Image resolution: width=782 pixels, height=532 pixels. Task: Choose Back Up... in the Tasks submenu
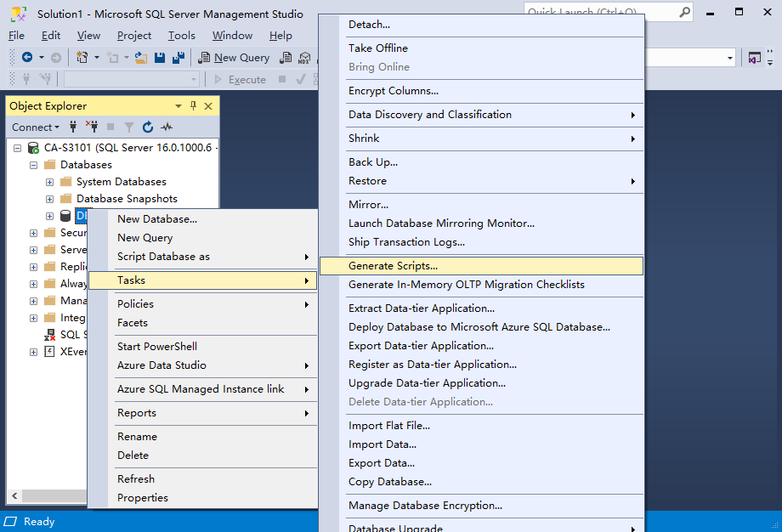(x=373, y=162)
